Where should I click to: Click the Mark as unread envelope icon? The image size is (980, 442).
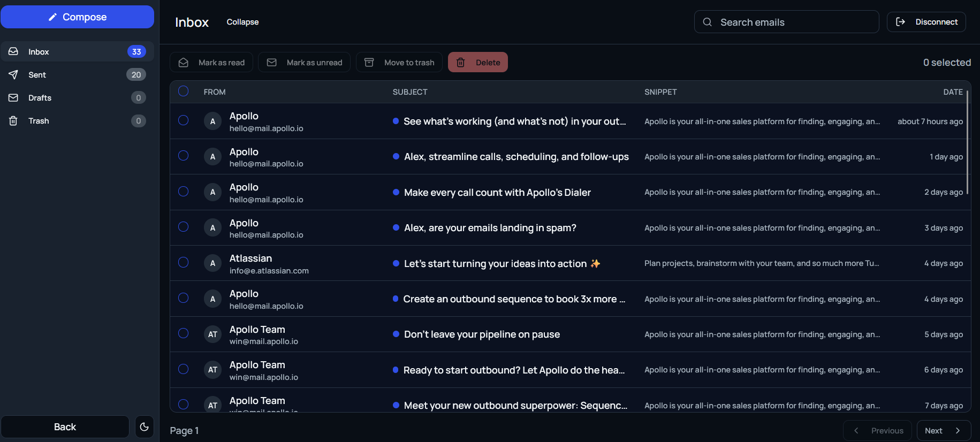[x=272, y=63]
